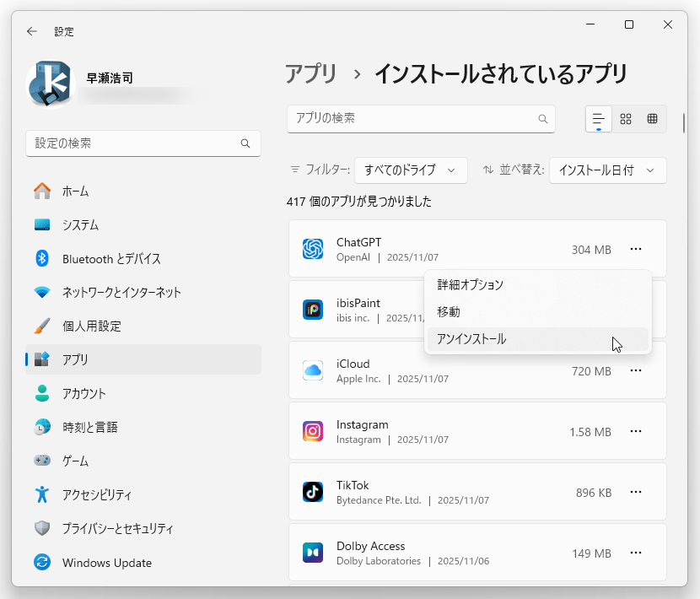Click the TikTok app icon
The height and width of the screenshot is (599, 700).
tap(313, 492)
